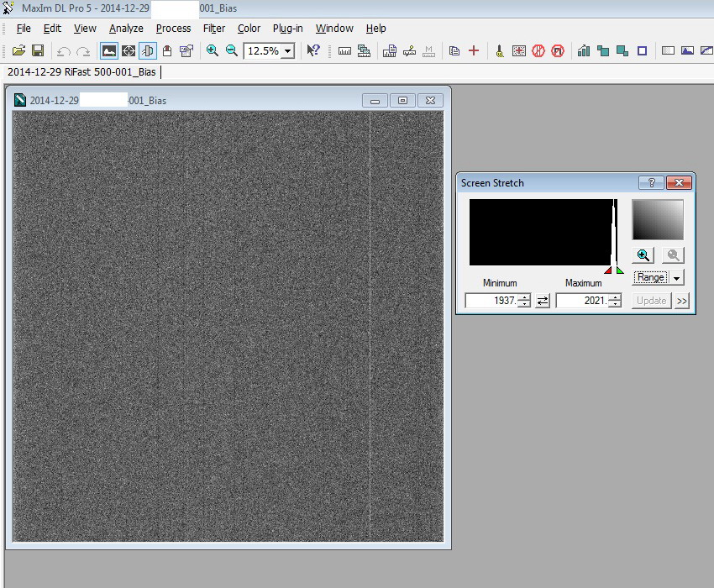Increase the Minimum value with up spinner
This screenshot has width=714, height=588.
click(x=524, y=297)
